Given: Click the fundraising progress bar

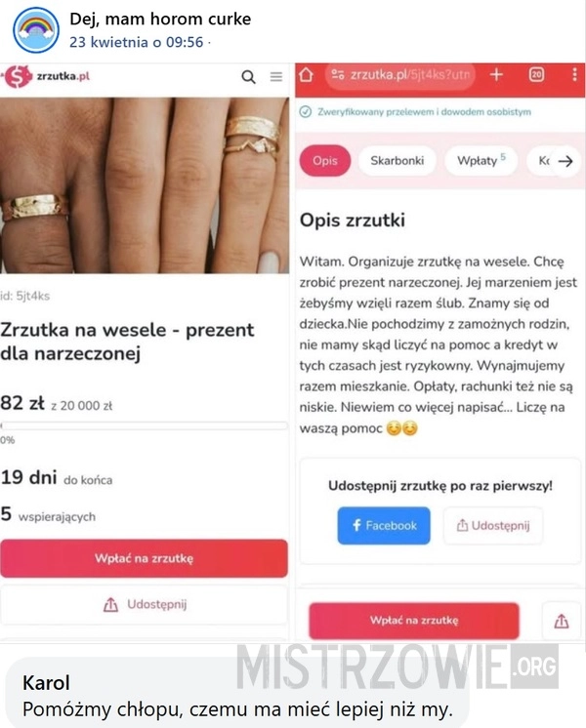Looking at the screenshot, I should tap(145, 425).
